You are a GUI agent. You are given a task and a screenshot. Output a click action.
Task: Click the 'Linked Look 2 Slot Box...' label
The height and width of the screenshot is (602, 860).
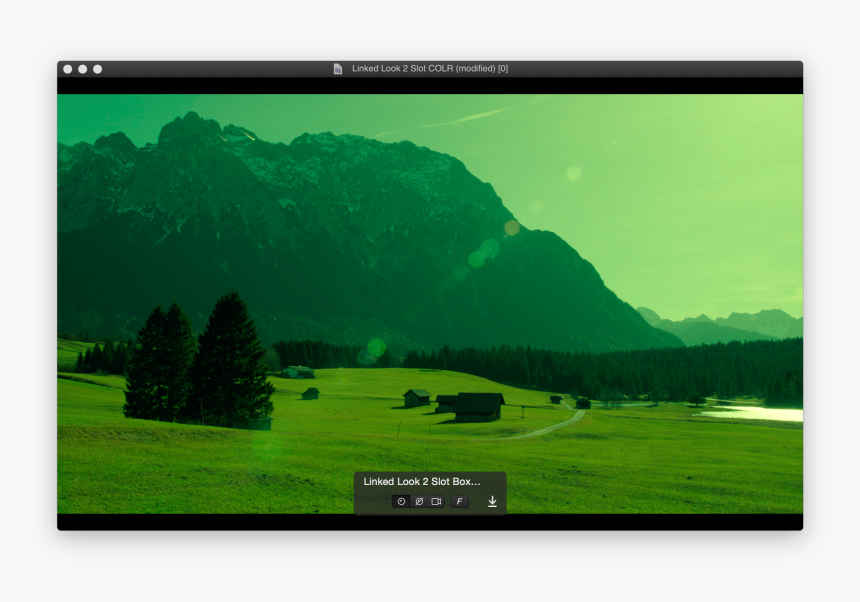point(422,481)
